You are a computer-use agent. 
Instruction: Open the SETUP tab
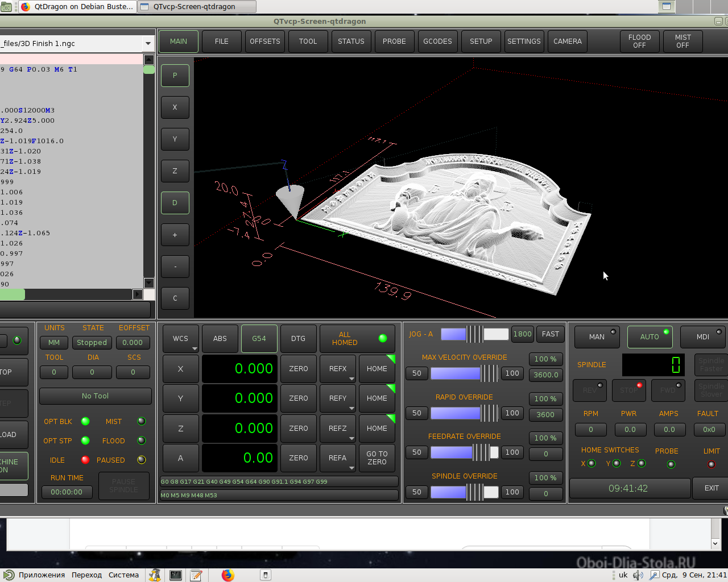click(481, 41)
